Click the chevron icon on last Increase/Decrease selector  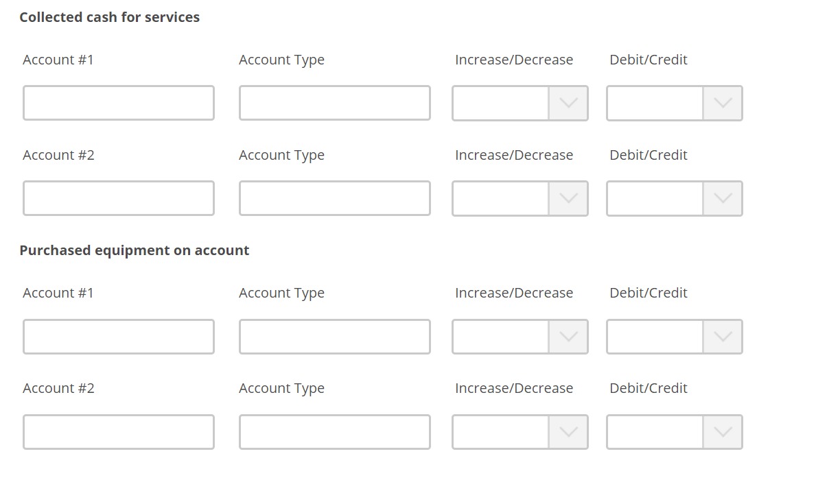tap(570, 431)
